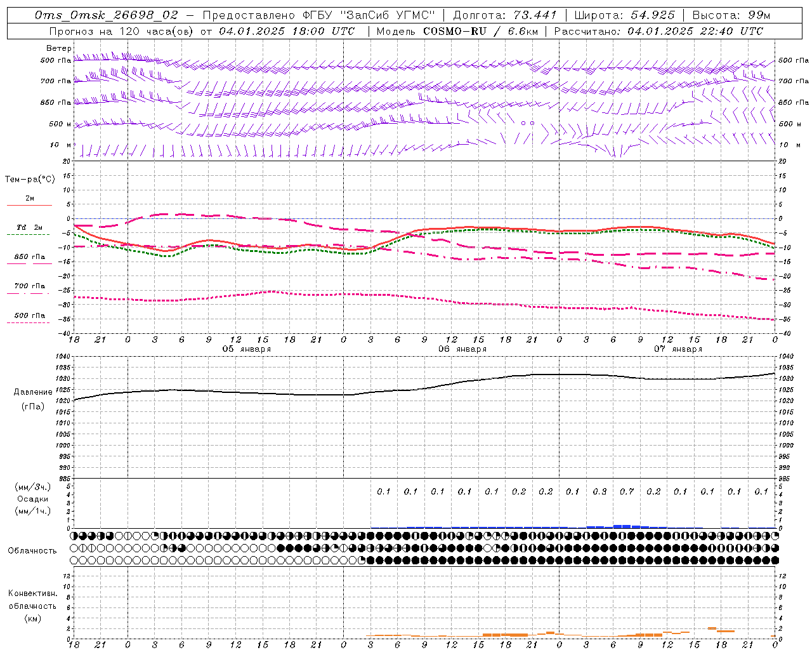Click the date label "07 января"
The image size is (812, 650).
point(678,349)
